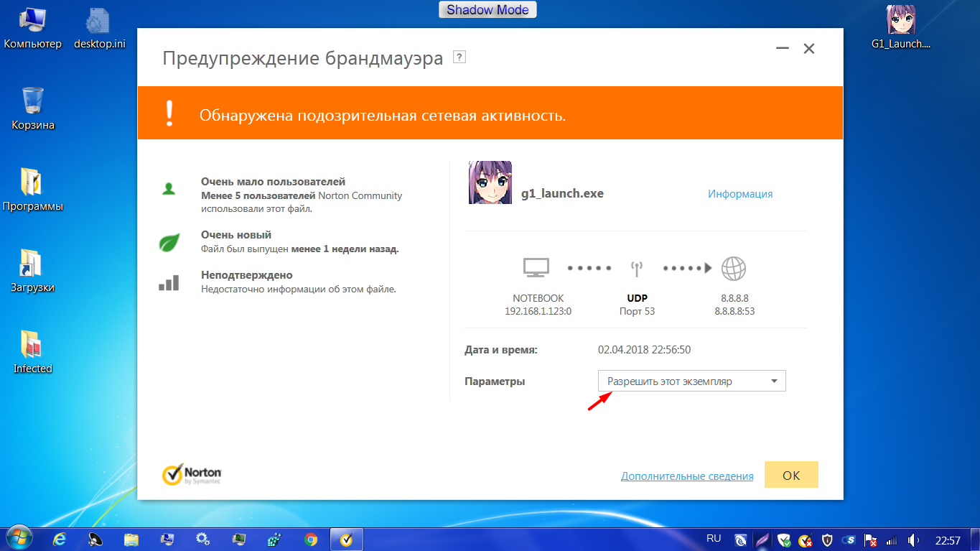Click the local address text 192.168.1.123:0
The image size is (980, 551).
point(538,311)
